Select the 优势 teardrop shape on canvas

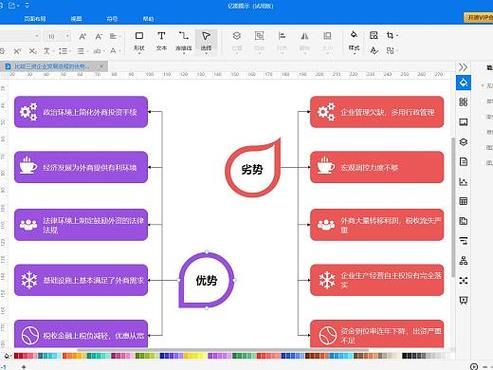pos(207,280)
